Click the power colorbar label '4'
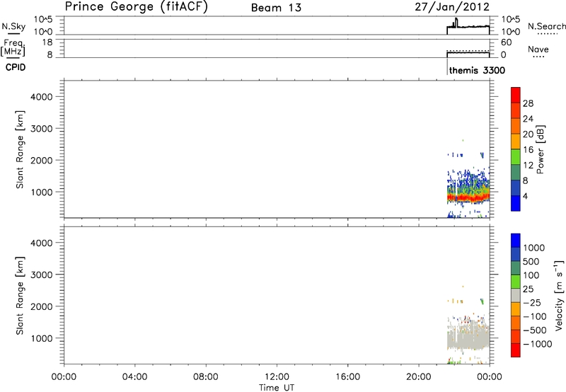 (x=525, y=196)
